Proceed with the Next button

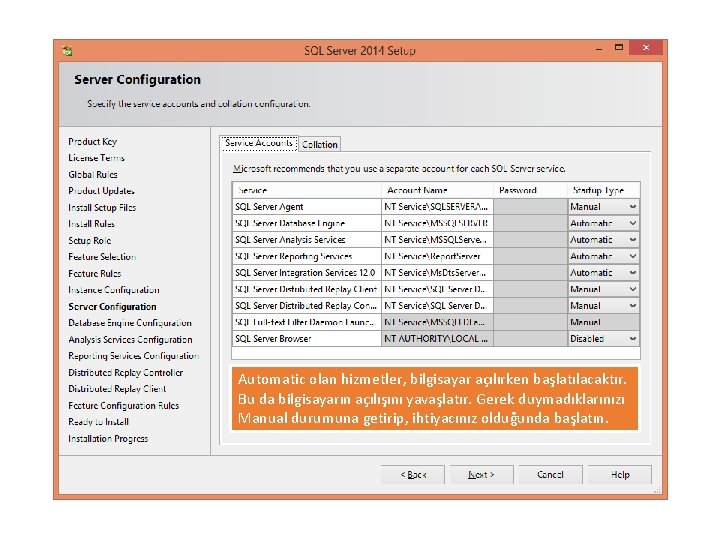pyautogui.click(x=481, y=474)
